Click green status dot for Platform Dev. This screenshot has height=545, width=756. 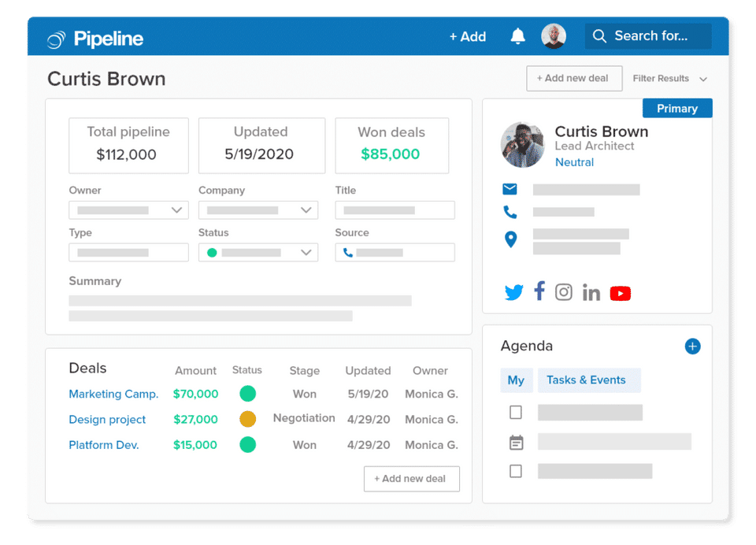247,445
